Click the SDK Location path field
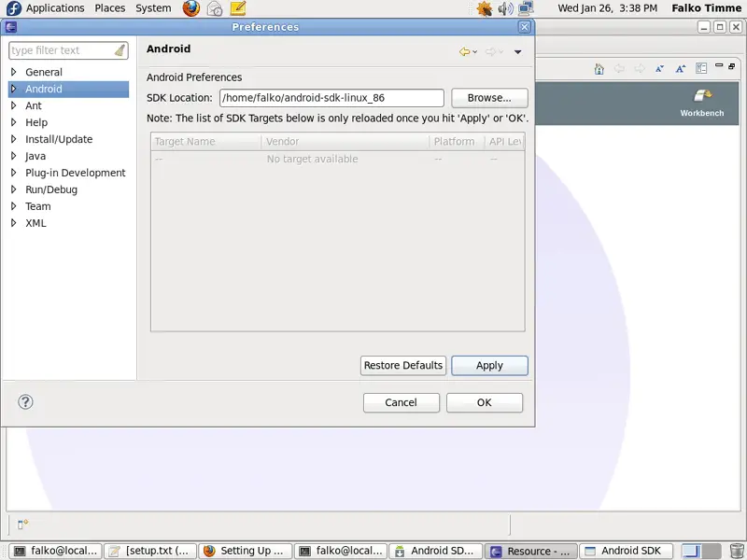747x560 pixels. [x=331, y=98]
